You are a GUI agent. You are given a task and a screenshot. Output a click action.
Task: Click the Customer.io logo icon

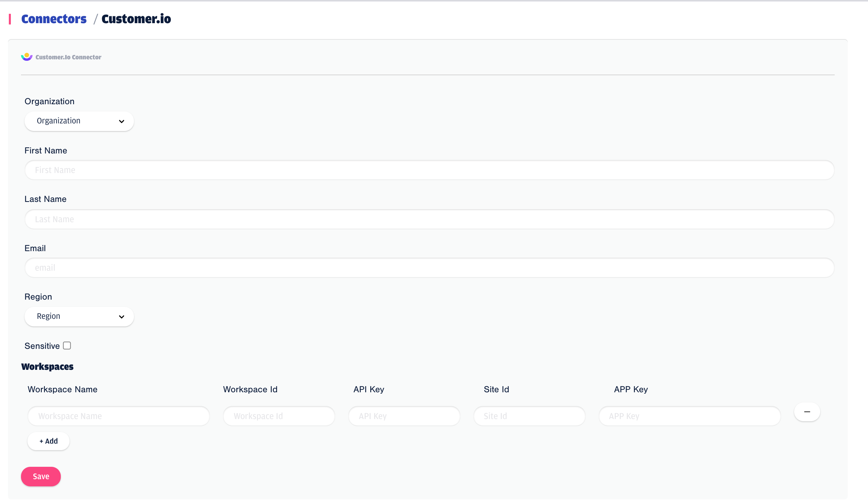[x=27, y=57]
